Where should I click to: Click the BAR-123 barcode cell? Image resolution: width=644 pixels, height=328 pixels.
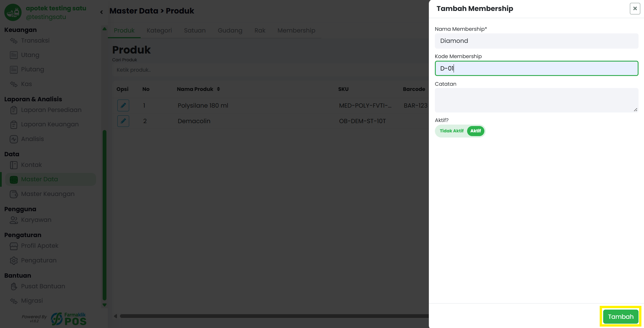(416, 106)
